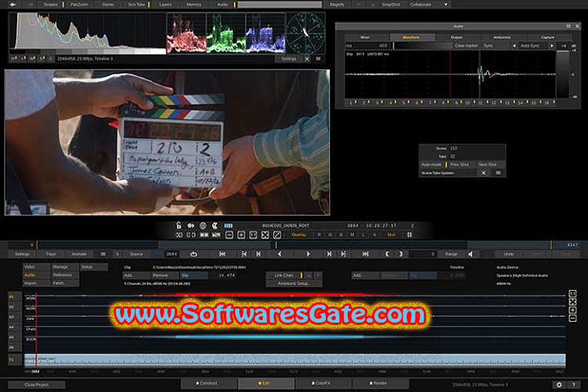Toggle the Overlay button
This screenshot has width=588, height=392.
299,235
